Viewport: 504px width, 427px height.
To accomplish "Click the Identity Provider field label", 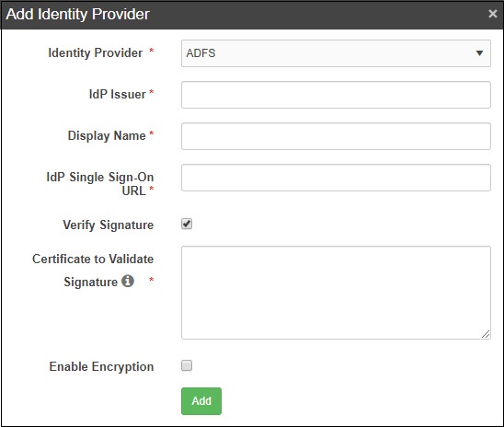I will 96,52.
